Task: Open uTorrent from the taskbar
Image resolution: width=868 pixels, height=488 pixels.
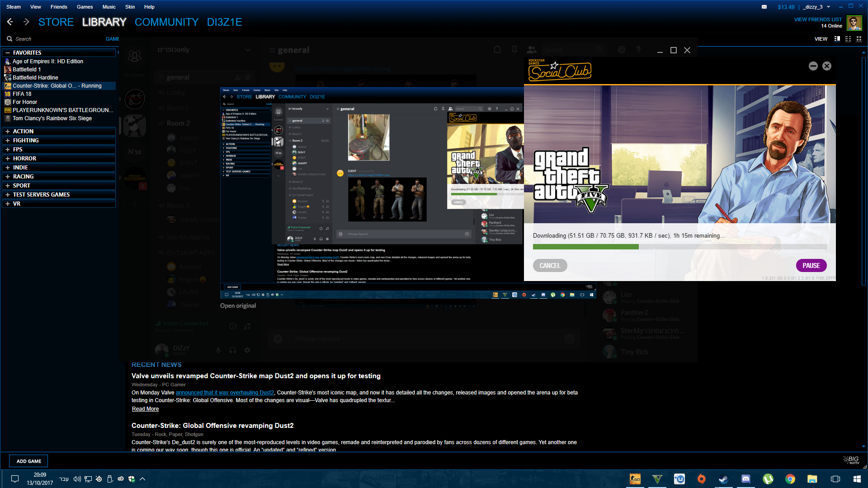Action: 768,479
